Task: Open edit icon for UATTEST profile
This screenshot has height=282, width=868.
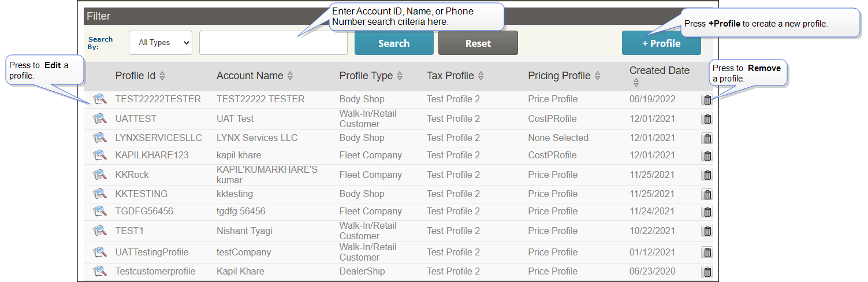Action: pos(100,119)
